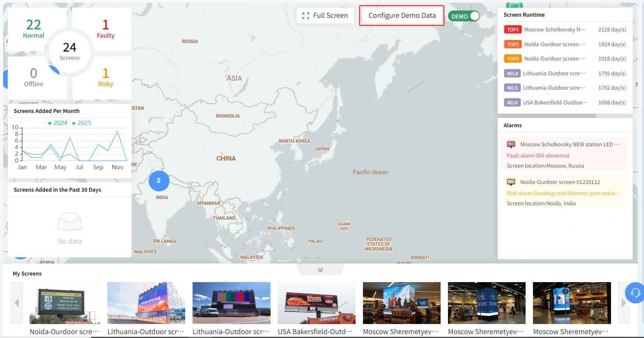Click the 1795 day(s) runtime value
This screenshot has height=338, width=644.
point(612,73)
